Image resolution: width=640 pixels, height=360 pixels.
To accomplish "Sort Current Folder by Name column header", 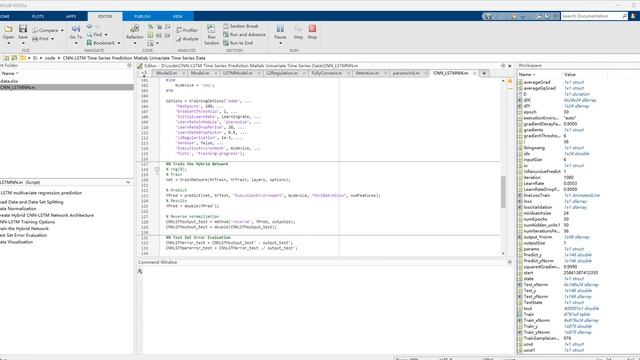I will point(10,73).
